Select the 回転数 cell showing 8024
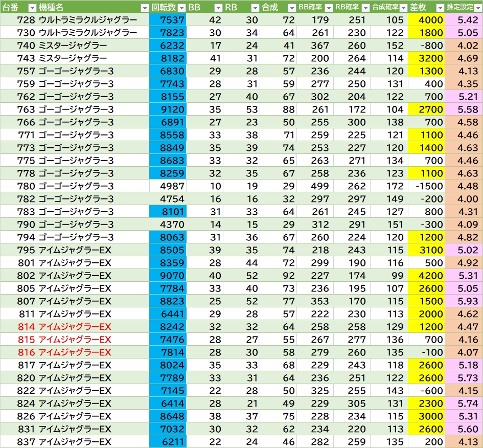Image resolution: width=483 pixels, height=448 pixels. (168, 365)
